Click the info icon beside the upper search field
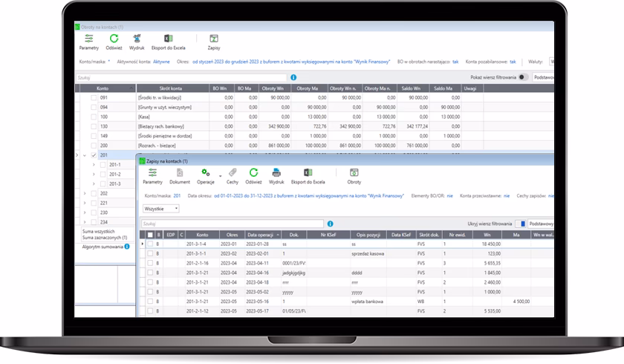The height and width of the screenshot is (364, 624). [293, 77]
